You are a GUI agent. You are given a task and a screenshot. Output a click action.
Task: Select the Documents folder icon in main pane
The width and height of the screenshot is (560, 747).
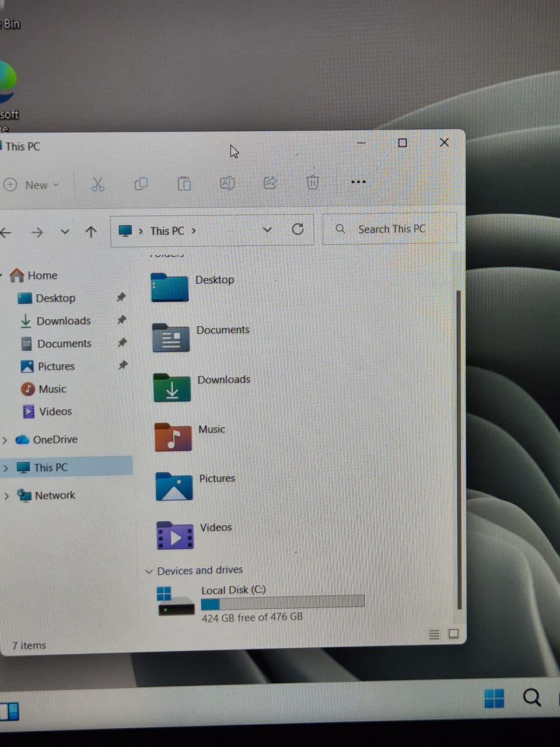click(x=171, y=337)
